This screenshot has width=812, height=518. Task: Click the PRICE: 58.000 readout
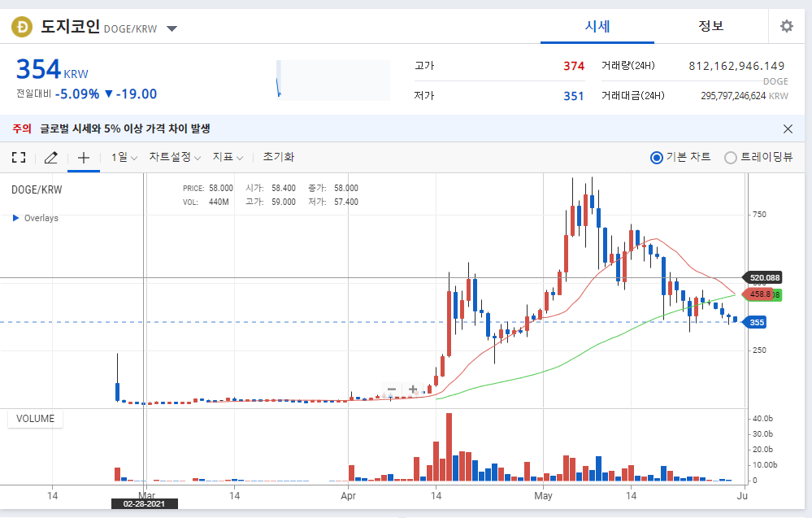(x=207, y=188)
